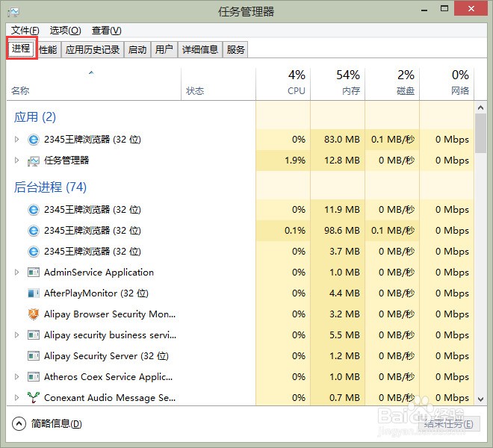Click the 2345王牌浏览器 icon with 11.9 MB
This screenshot has width=493, height=448.
point(34,210)
